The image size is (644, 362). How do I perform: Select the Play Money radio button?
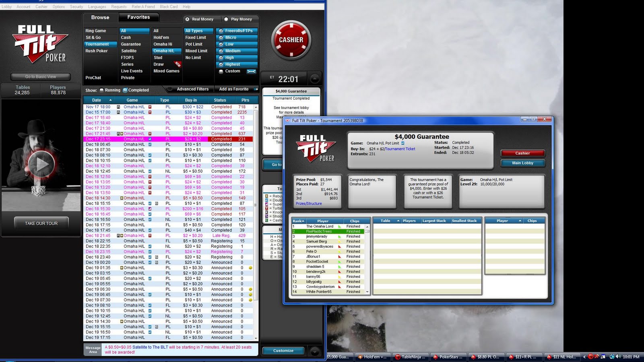226,19
